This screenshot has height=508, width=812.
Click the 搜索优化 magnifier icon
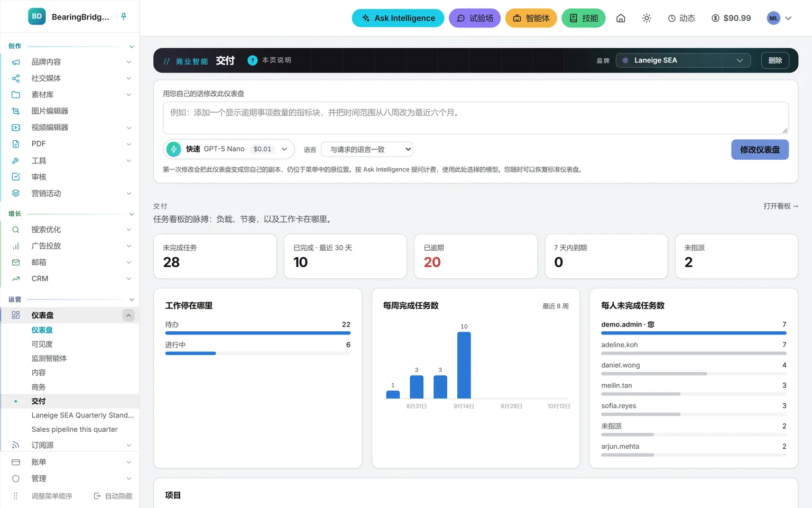[x=16, y=230]
